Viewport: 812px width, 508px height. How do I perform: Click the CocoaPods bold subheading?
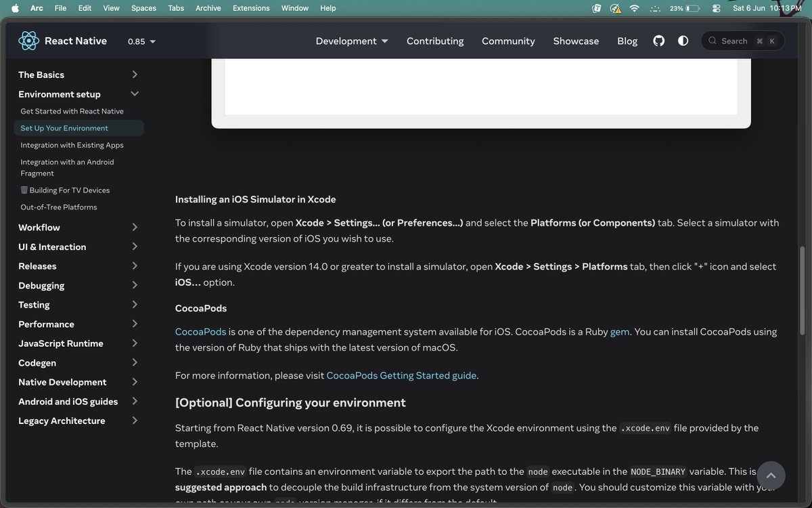[x=201, y=308]
